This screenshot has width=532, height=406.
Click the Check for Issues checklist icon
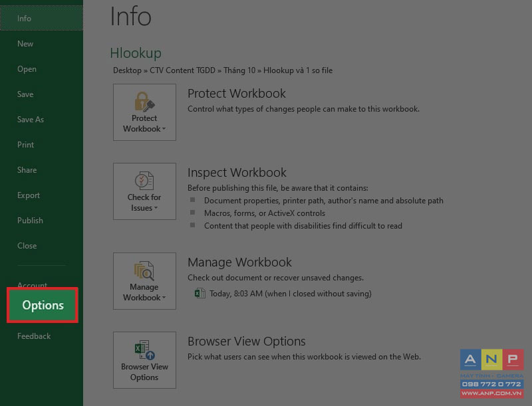click(144, 181)
